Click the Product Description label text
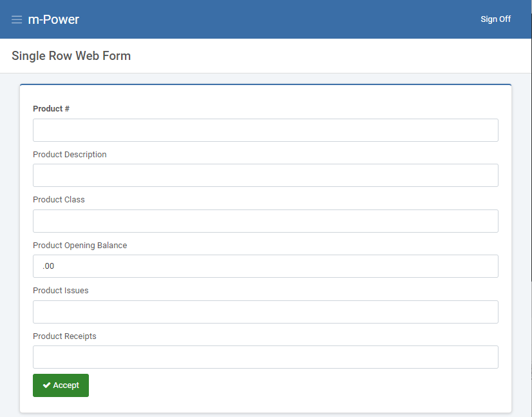This screenshot has width=532, height=417. coord(70,155)
